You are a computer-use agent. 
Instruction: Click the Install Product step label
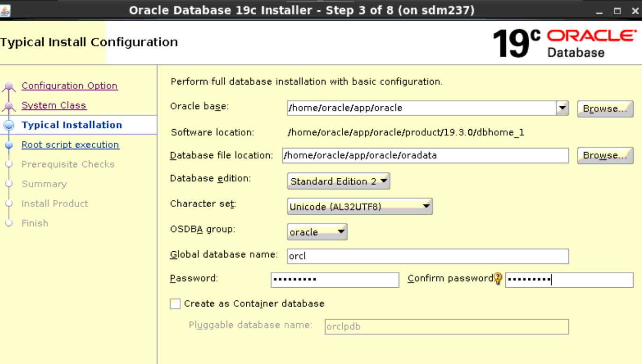coord(55,204)
